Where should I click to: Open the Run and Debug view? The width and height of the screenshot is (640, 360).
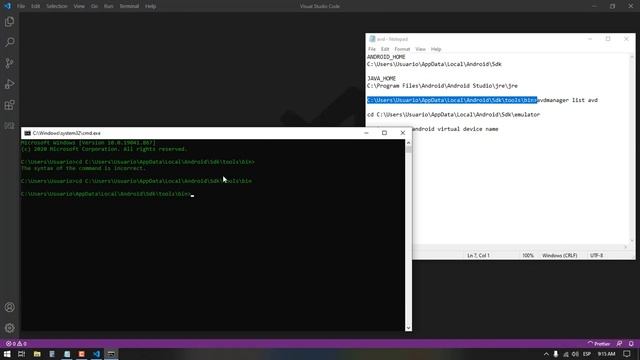tap(9, 84)
